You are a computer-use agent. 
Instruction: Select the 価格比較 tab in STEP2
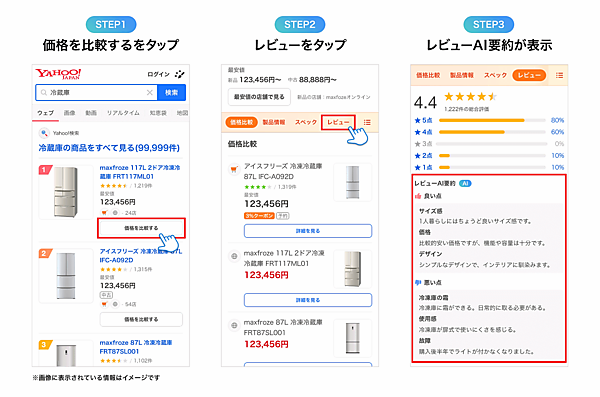pyautogui.click(x=241, y=122)
